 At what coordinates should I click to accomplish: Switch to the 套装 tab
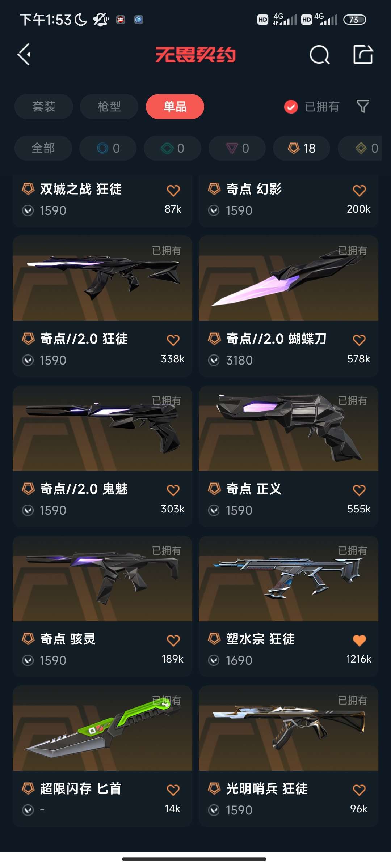click(x=44, y=107)
